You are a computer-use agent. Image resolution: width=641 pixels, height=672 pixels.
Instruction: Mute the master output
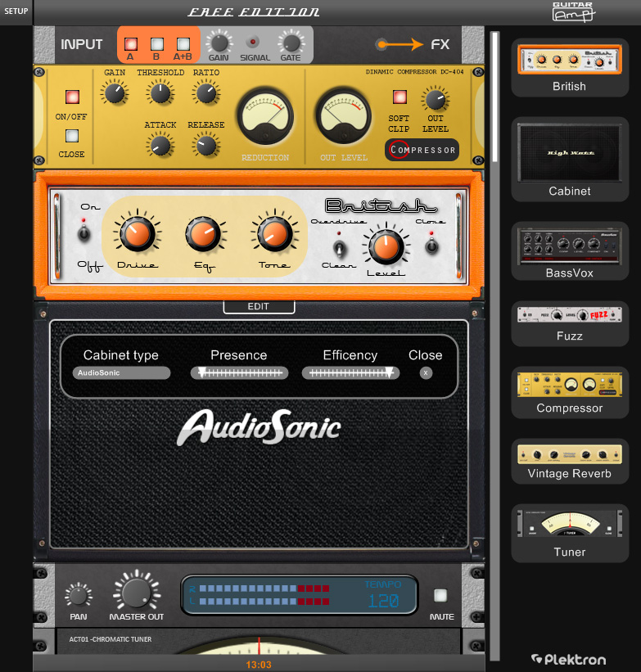click(441, 596)
